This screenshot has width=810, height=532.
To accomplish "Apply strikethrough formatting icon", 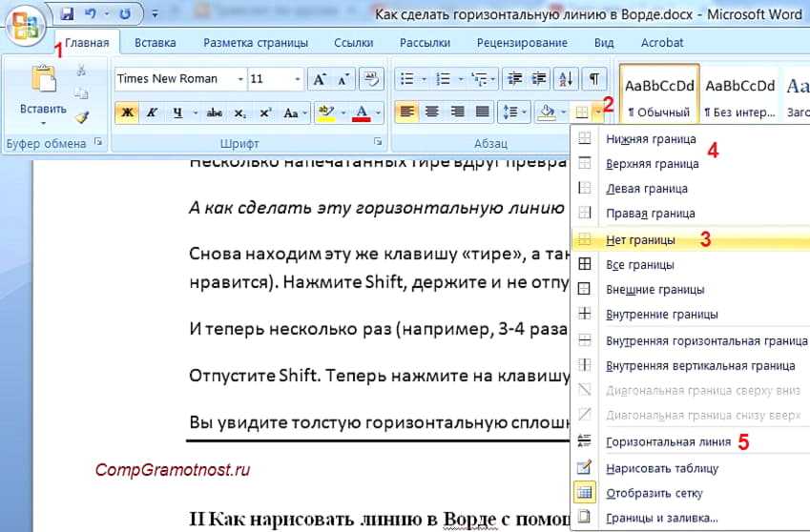I will (215, 113).
